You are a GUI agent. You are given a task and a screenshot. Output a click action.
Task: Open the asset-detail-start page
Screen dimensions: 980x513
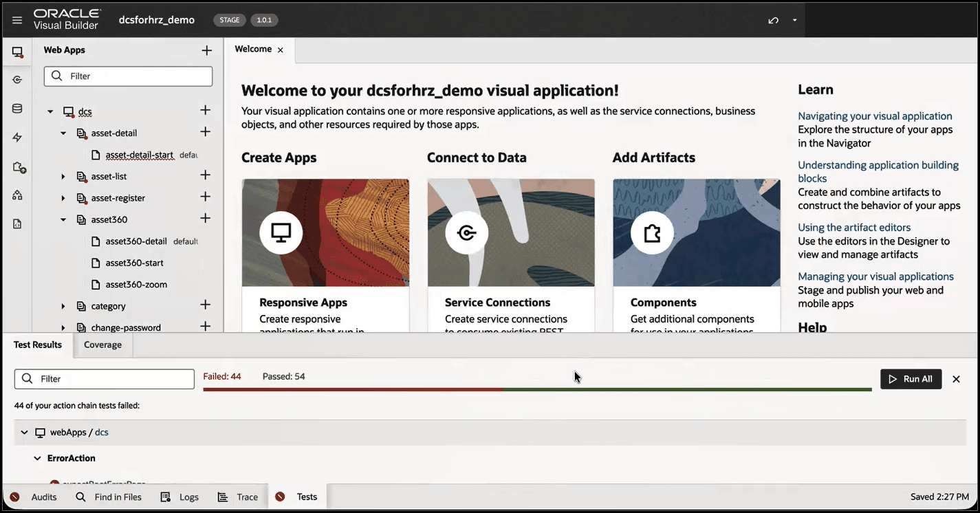pos(139,155)
